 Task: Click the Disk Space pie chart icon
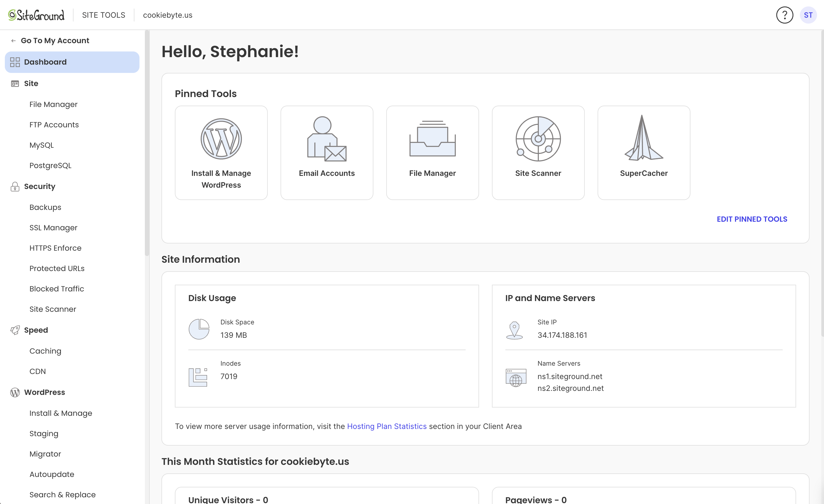[x=199, y=329]
